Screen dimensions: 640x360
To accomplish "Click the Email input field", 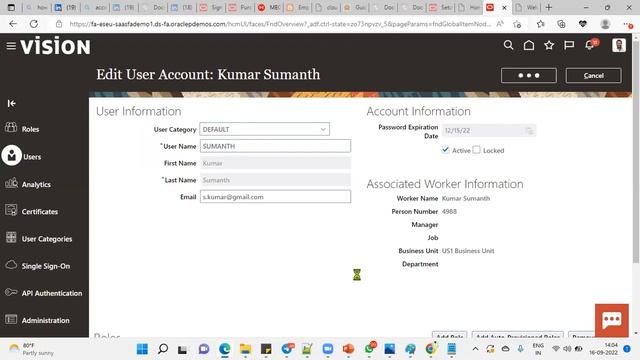I will tap(275, 197).
